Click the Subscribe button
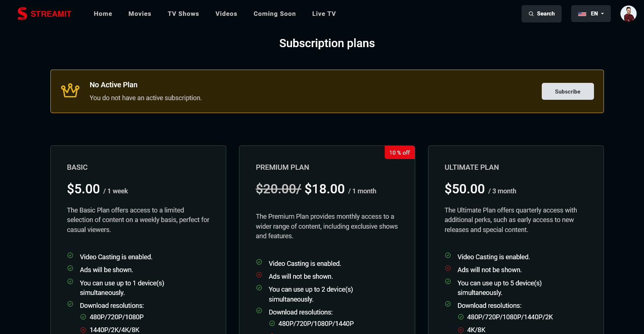This screenshot has height=334, width=644. pos(567,91)
